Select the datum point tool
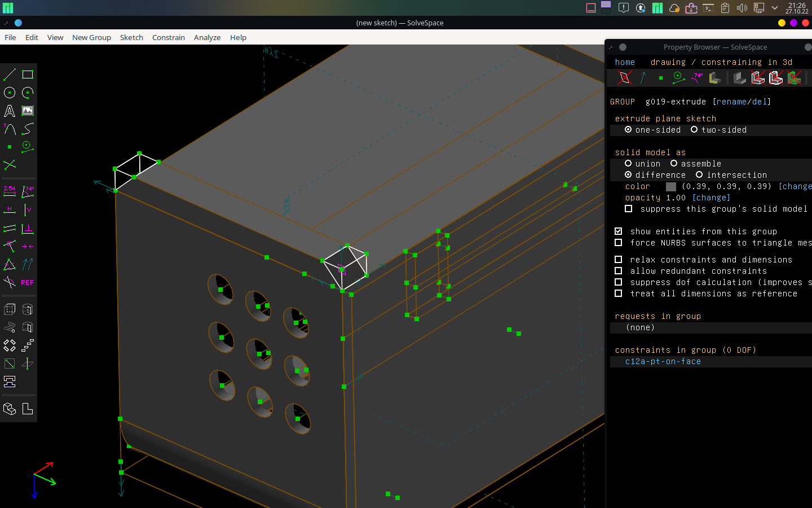 9,147
